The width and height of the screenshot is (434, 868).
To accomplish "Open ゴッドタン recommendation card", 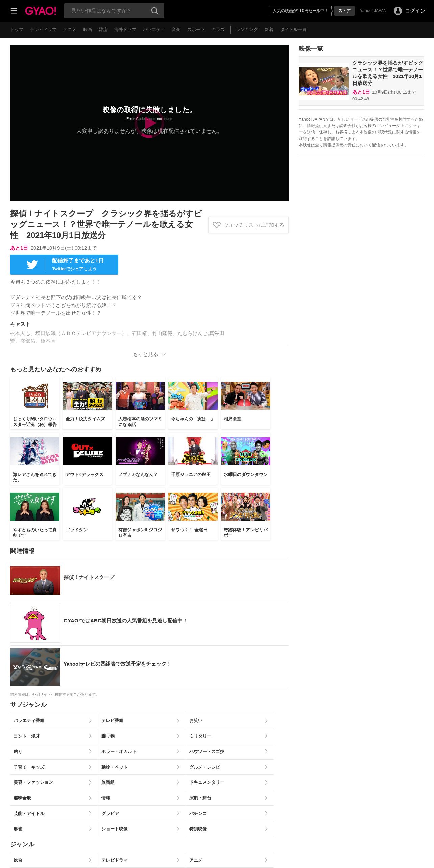I will click(88, 514).
